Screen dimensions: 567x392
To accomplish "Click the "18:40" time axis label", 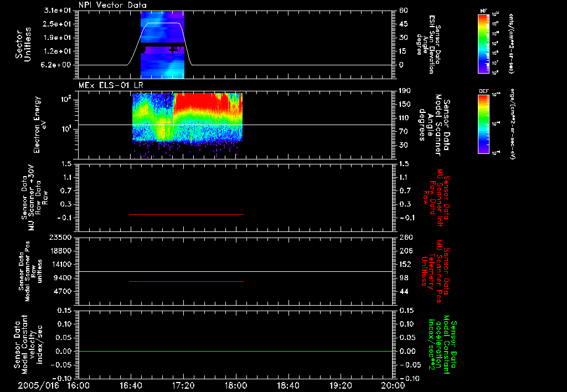I will click(288, 385).
